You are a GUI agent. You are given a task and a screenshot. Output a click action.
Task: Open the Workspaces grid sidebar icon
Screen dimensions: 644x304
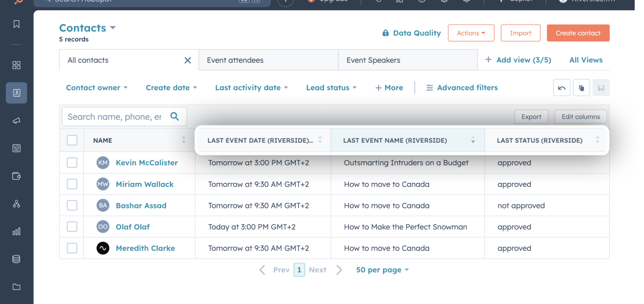[x=17, y=65]
